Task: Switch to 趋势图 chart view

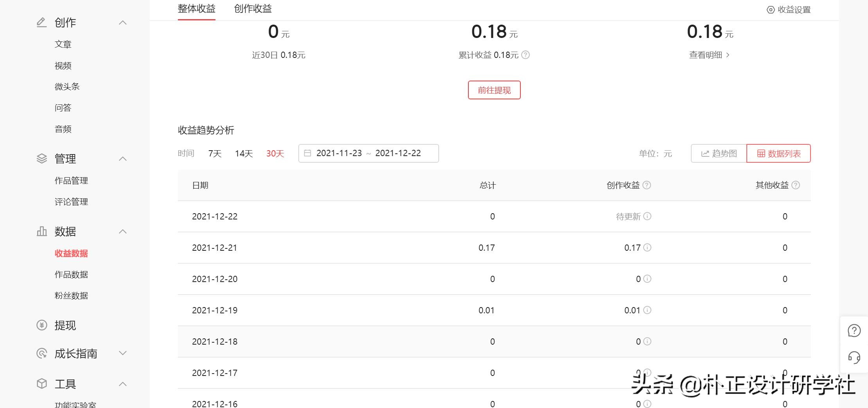Action: pos(719,153)
